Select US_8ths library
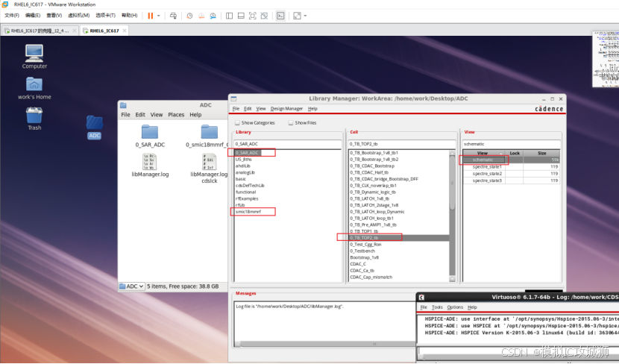Screen dimensions: 619x364 pyautogui.click(x=244, y=160)
